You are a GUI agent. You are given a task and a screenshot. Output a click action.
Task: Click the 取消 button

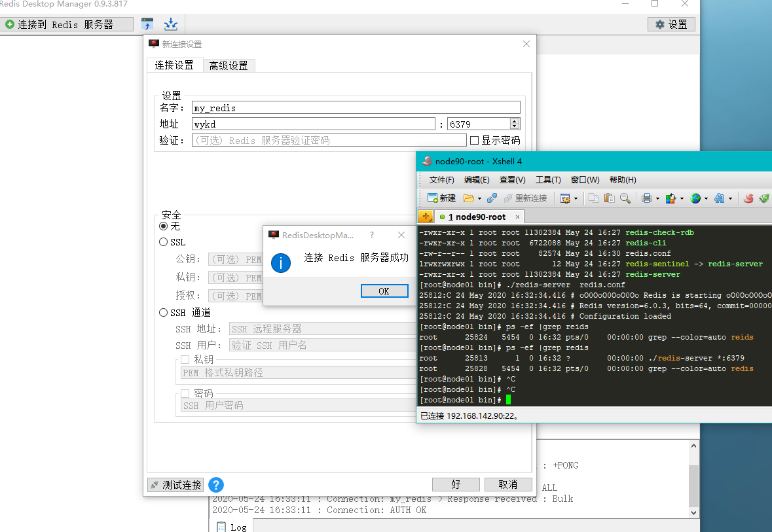[x=508, y=484]
